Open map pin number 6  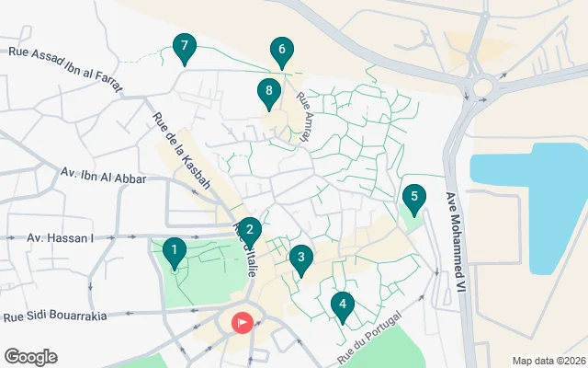click(x=282, y=52)
